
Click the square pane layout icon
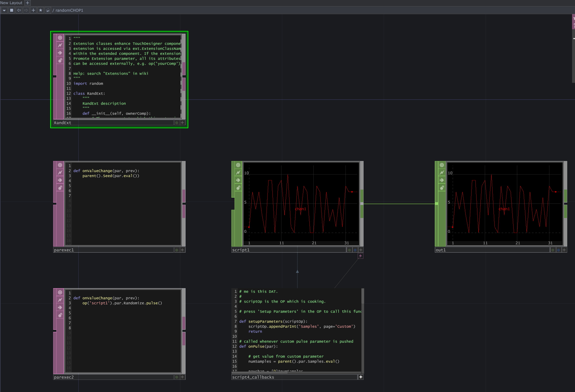pos(12,10)
